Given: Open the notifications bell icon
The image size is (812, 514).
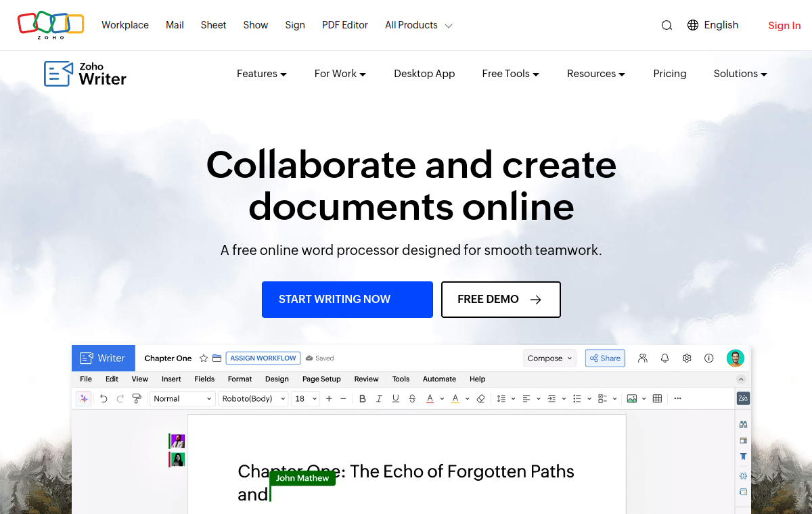Looking at the screenshot, I should coord(665,358).
